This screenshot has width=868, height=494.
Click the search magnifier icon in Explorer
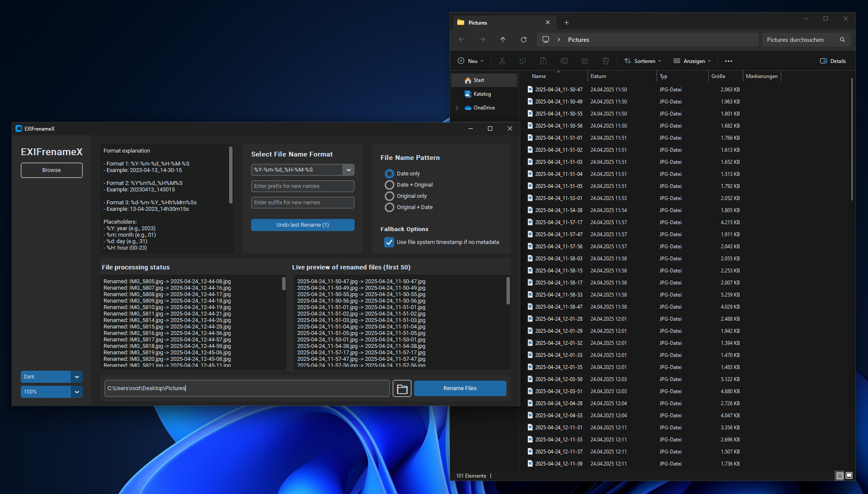[842, 40]
